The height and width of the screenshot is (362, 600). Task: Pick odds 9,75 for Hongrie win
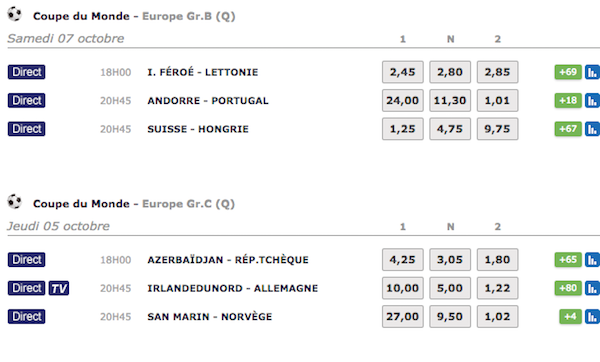pos(497,129)
